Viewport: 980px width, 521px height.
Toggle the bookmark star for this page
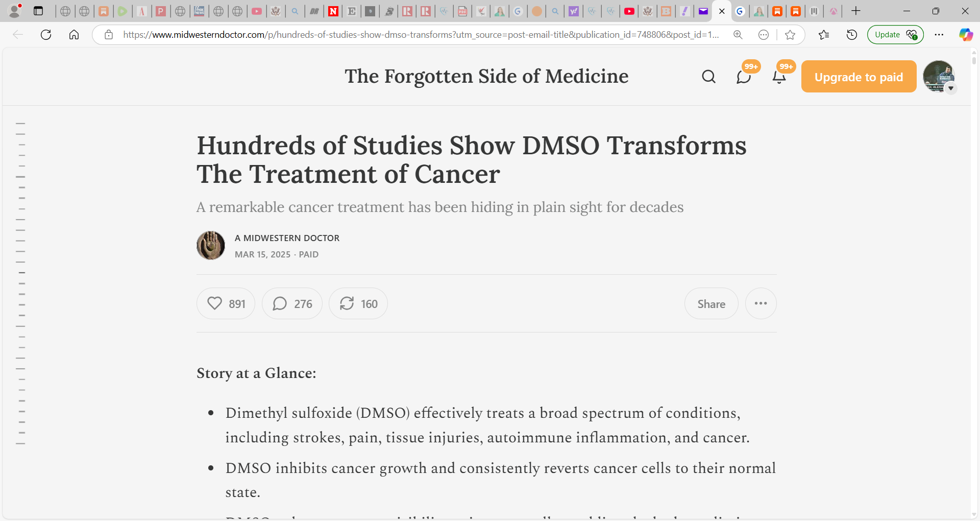point(790,35)
